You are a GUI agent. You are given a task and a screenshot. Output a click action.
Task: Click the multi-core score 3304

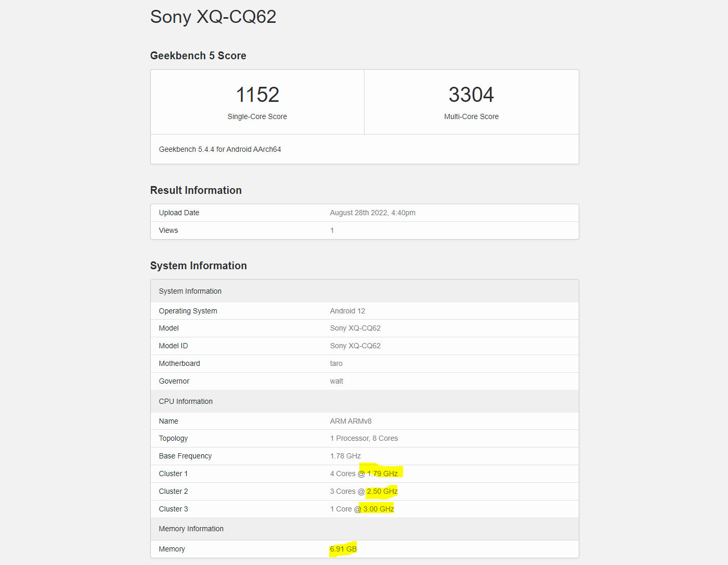pos(471,95)
